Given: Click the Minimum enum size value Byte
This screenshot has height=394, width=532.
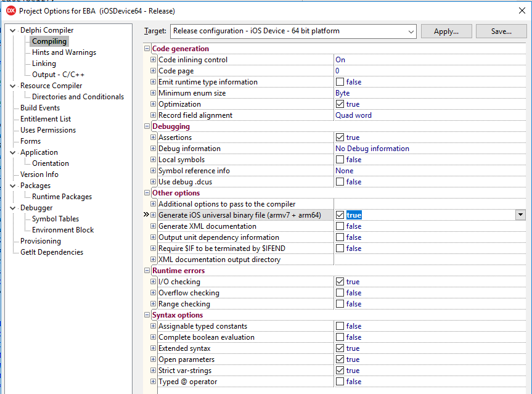Looking at the screenshot, I should point(342,93).
